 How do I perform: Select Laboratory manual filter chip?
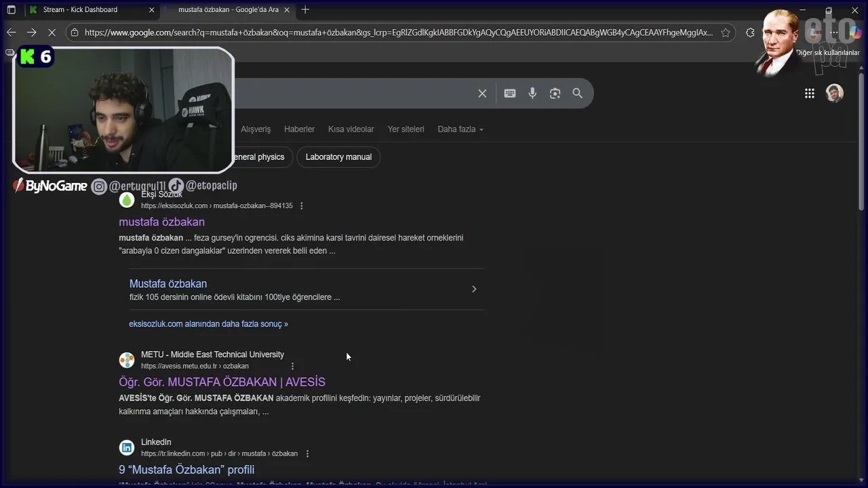click(x=338, y=157)
